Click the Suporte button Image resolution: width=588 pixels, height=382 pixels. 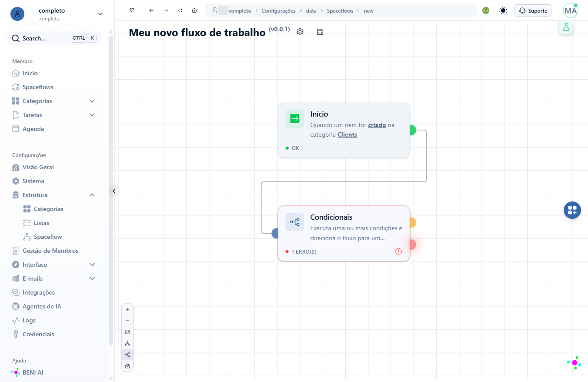click(x=533, y=10)
